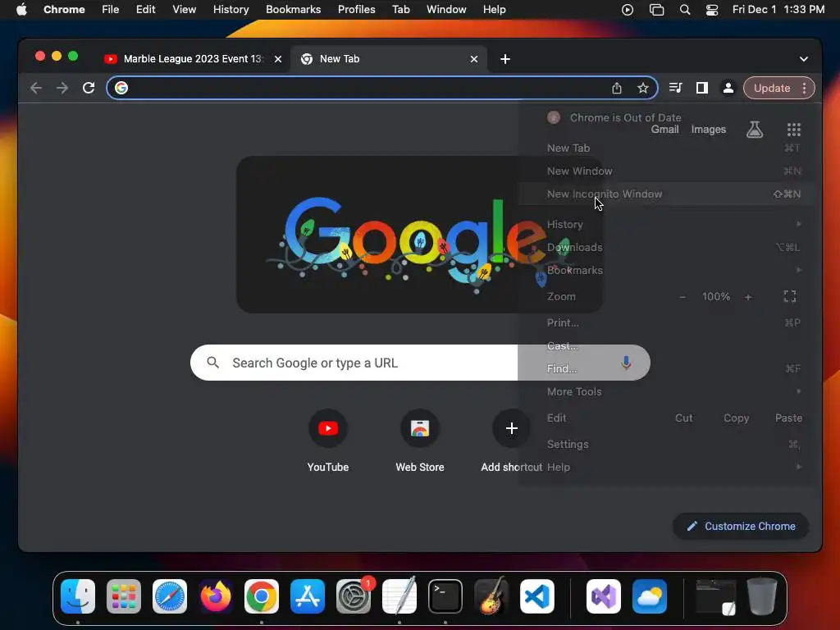Open Visual Studio Code from the dock
Screen dimensions: 840x630
(537, 596)
